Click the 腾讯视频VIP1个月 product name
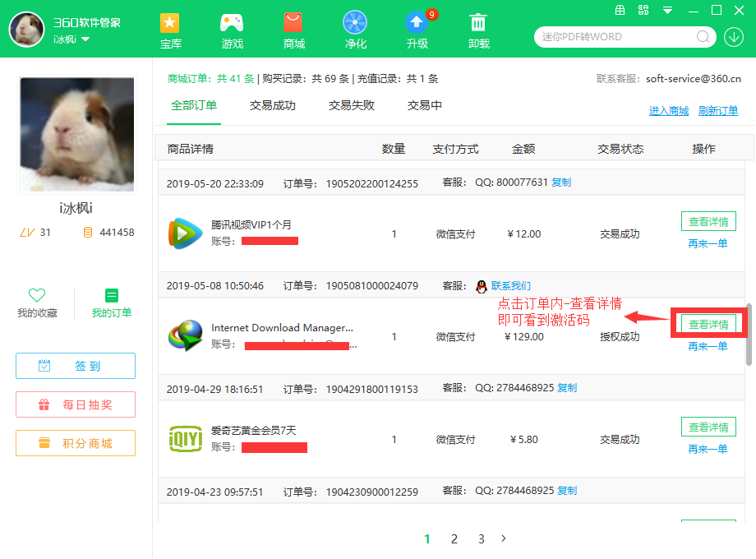This screenshot has height=559, width=756. [x=251, y=224]
